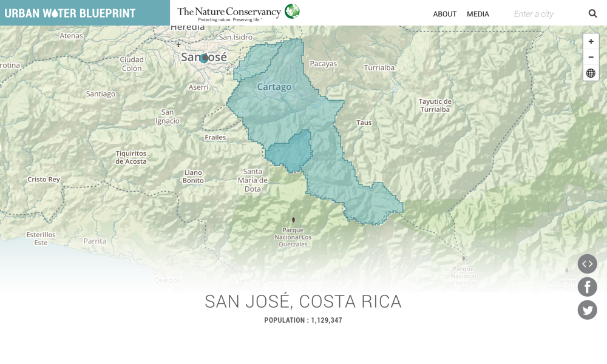Image resolution: width=607 pixels, height=364 pixels.
Task: Zoom in on the map
Action: click(591, 41)
